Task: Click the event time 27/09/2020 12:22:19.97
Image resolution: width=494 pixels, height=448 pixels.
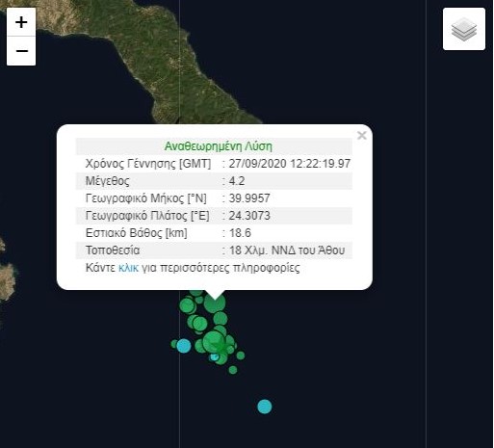Action: tap(290, 164)
